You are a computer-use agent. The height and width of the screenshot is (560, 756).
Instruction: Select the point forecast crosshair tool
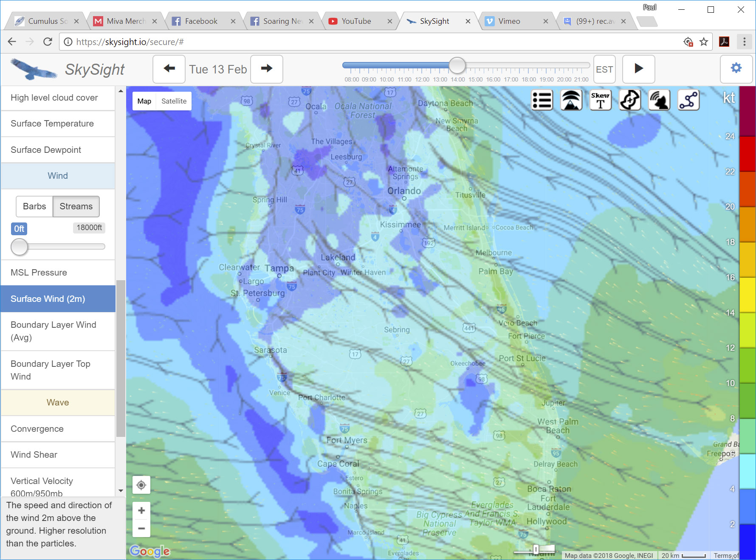630,101
